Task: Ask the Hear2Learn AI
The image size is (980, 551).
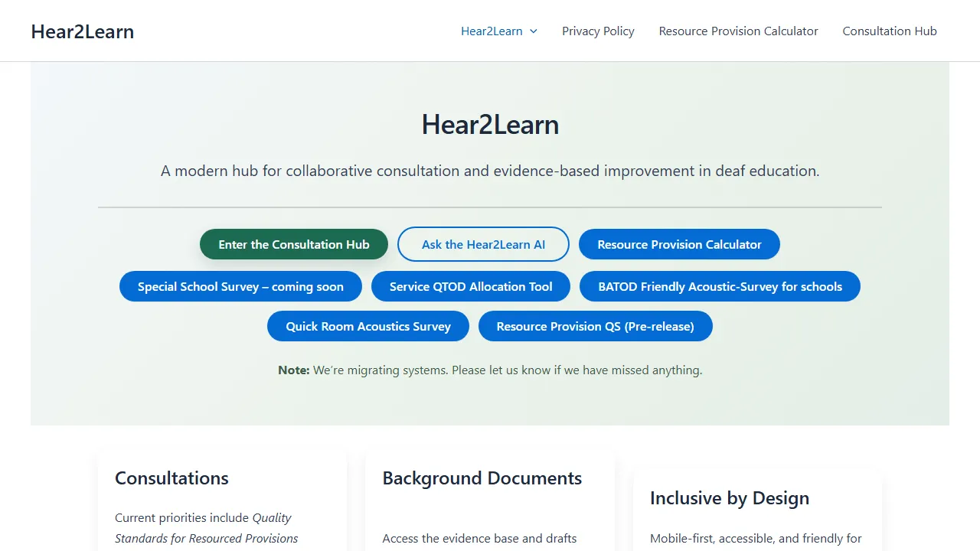Action: (483, 244)
